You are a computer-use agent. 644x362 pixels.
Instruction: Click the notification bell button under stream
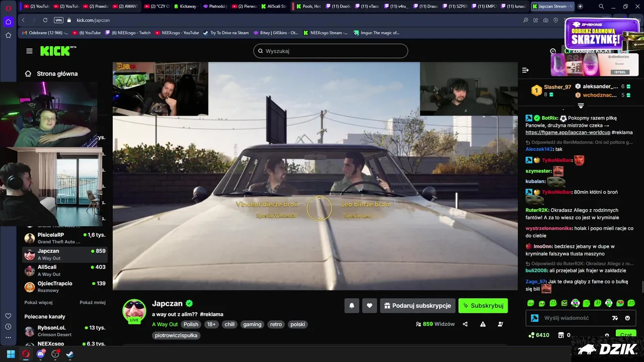pyautogui.click(x=352, y=305)
